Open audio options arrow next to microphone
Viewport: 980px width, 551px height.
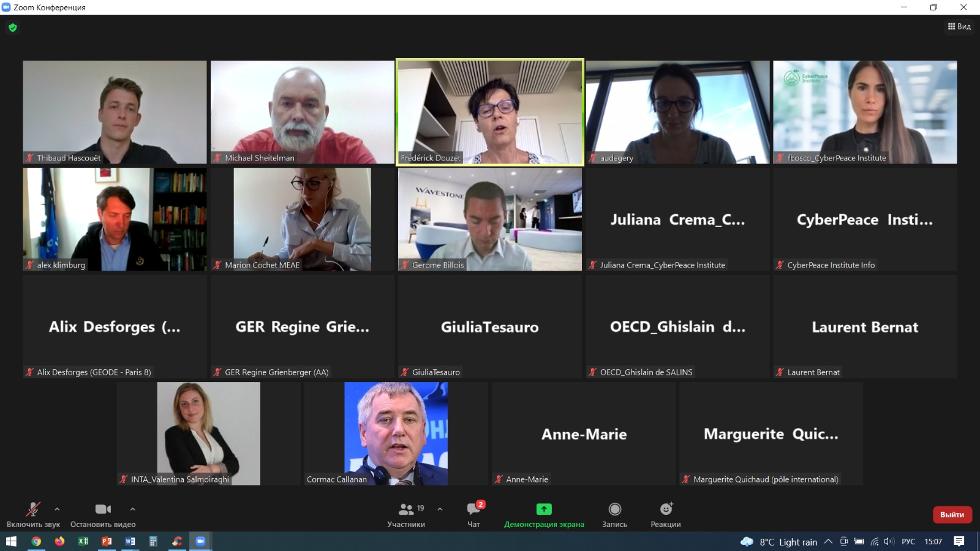(x=57, y=509)
